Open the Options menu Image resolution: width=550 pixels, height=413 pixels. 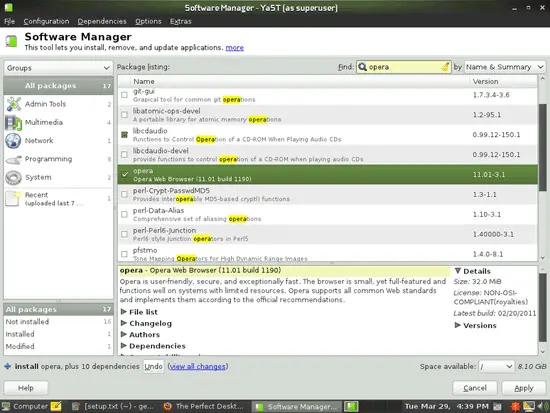pyautogui.click(x=148, y=21)
